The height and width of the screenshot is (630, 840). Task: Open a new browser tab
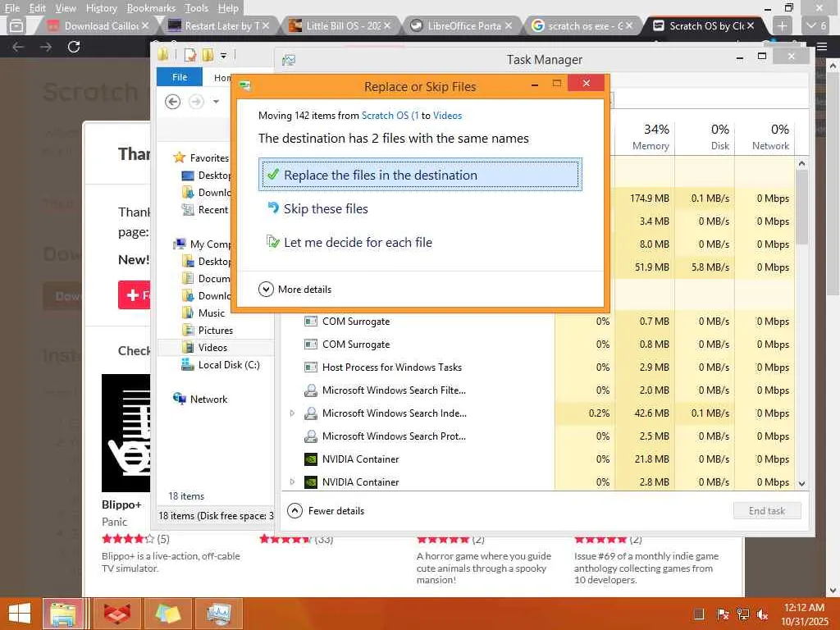click(782, 25)
